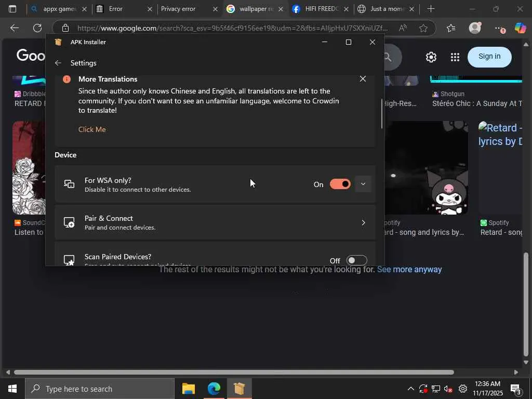Click the orange info icon in More Translations
Viewport: 532px width, 399px height.
click(x=67, y=79)
